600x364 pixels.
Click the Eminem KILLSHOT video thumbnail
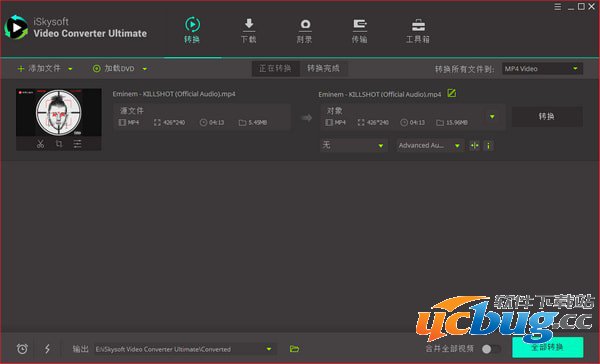(59, 112)
